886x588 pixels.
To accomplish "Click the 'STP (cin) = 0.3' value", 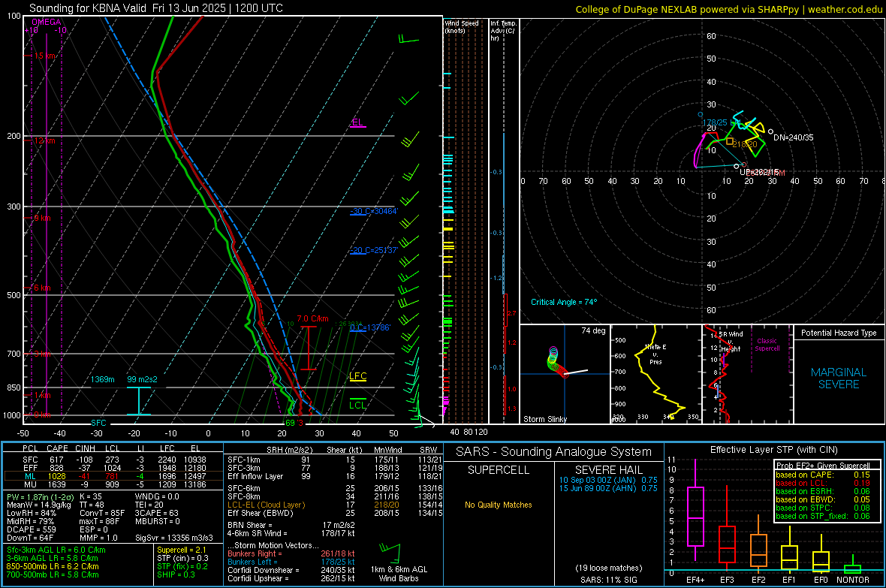I will pyautogui.click(x=182, y=558).
